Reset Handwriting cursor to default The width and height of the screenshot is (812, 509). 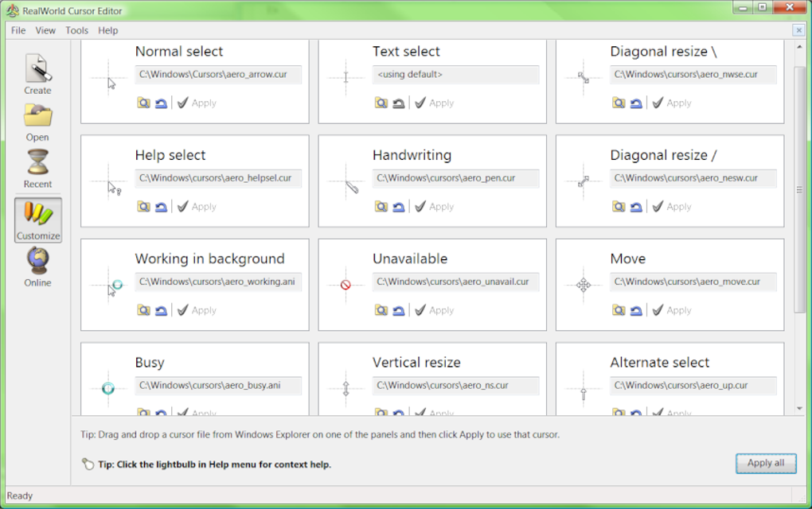click(398, 207)
